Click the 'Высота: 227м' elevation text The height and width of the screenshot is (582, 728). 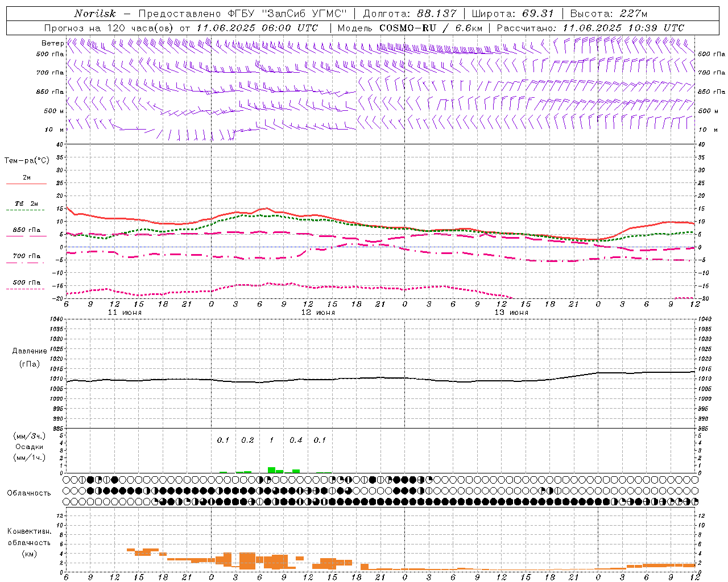point(609,14)
